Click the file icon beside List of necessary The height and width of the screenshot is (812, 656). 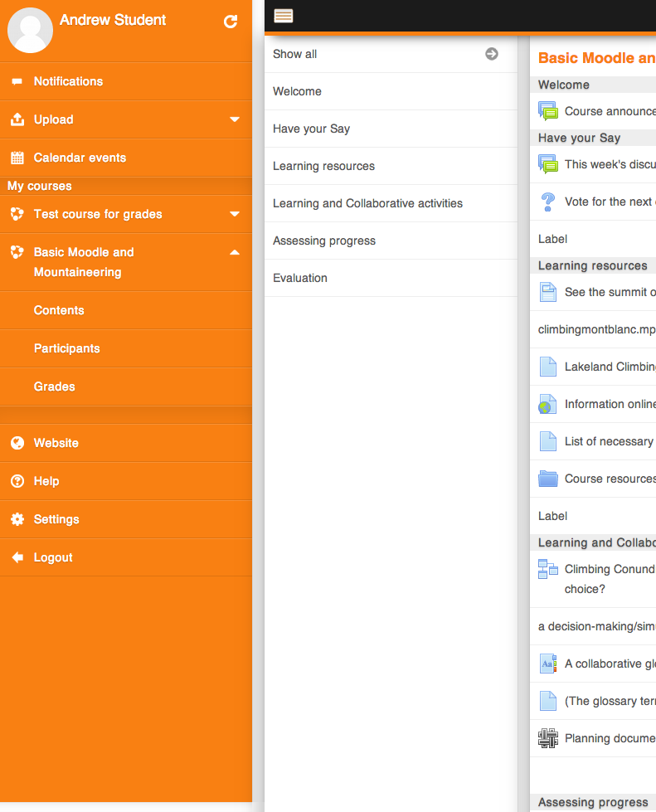(x=548, y=441)
